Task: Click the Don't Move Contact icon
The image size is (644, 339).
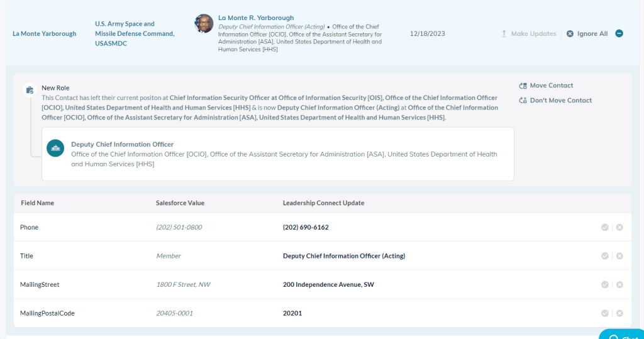Action: 523,100
